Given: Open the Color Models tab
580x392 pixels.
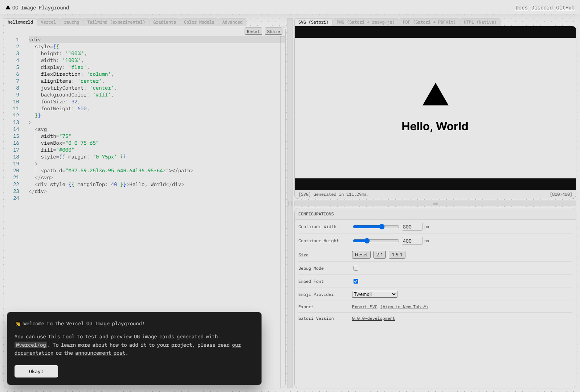Looking at the screenshot, I should click(199, 22).
